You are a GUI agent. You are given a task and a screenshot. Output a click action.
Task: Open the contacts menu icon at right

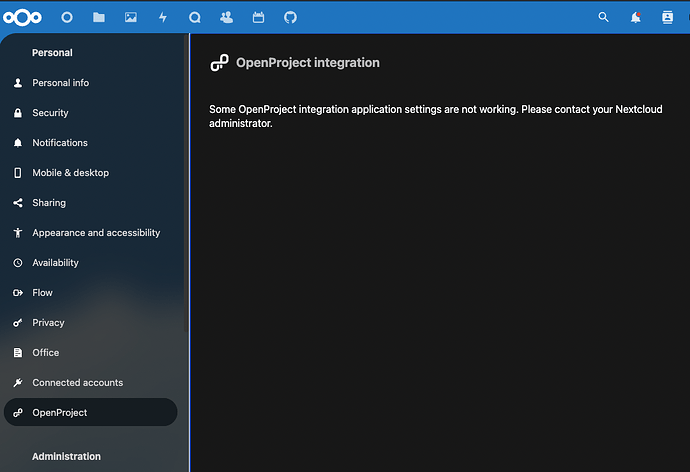(668, 17)
